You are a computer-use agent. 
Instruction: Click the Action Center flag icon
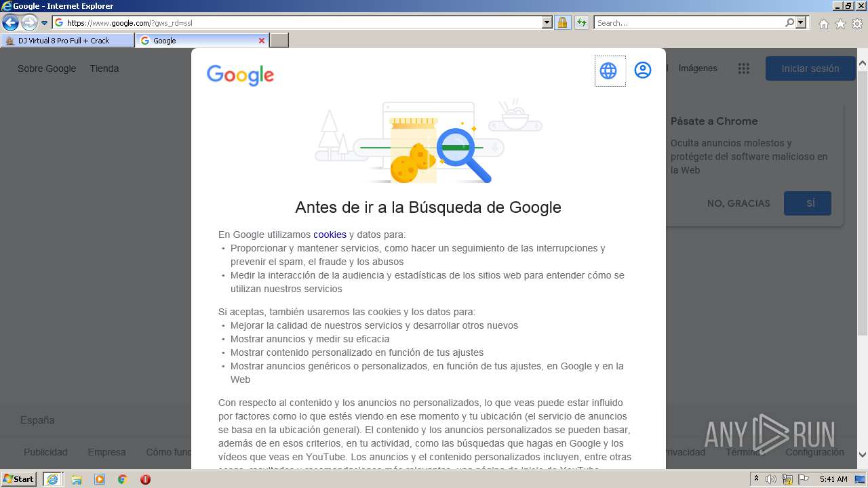pos(804,479)
